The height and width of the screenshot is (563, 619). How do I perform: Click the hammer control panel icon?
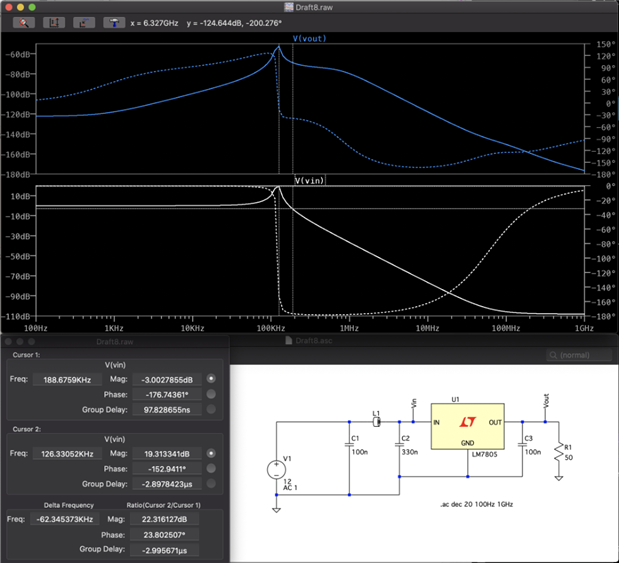(x=115, y=22)
